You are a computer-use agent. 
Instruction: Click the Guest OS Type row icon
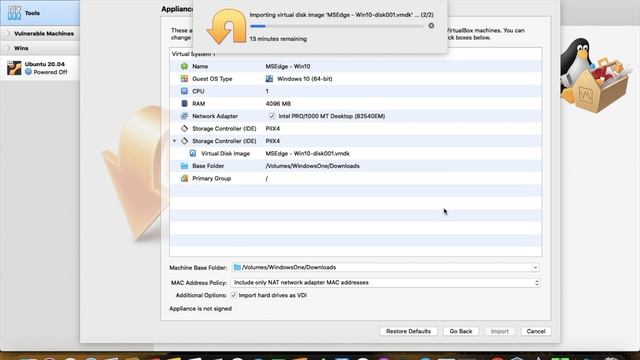(184, 79)
